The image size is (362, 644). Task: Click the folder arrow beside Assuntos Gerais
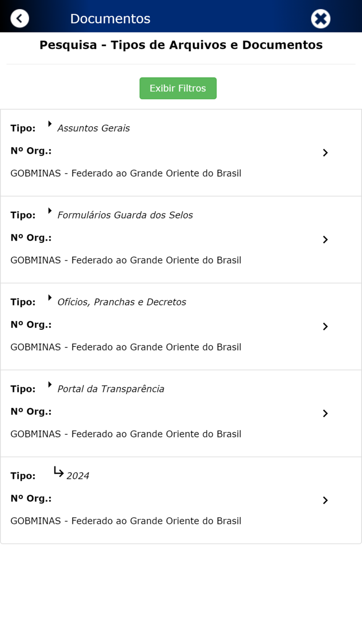click(50, 124)
